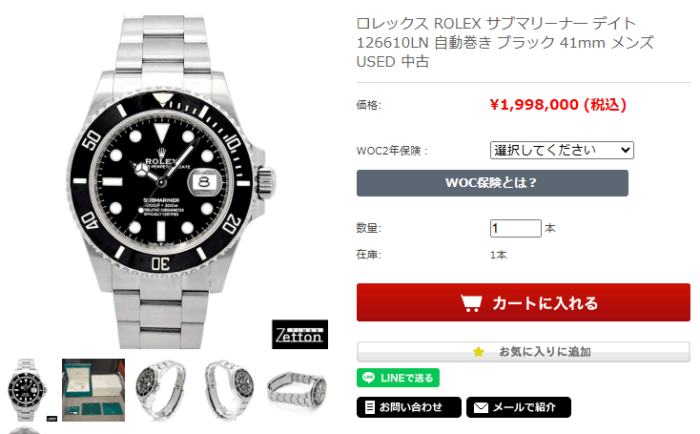
Task: Select the right side-view watch thumbnail
Action: [229, 390]
